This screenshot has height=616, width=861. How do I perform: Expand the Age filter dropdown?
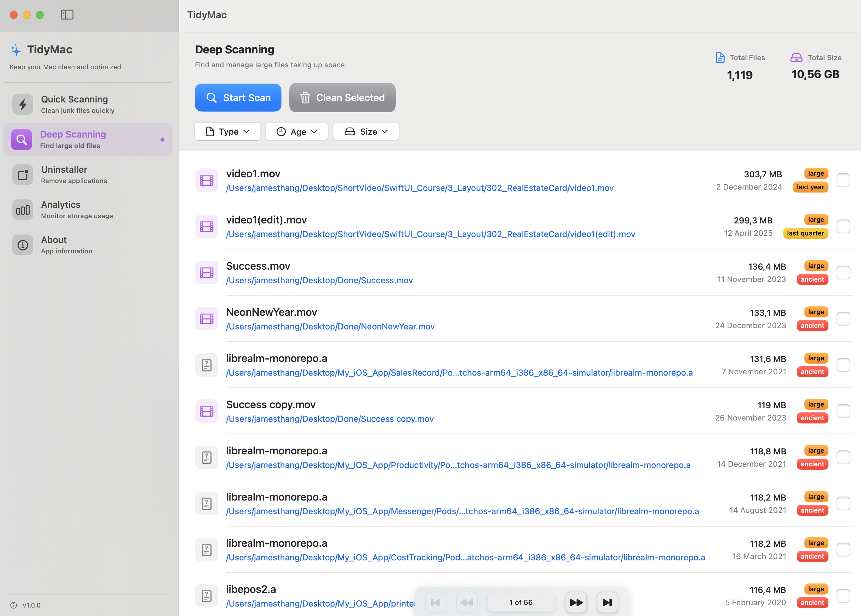296,132
